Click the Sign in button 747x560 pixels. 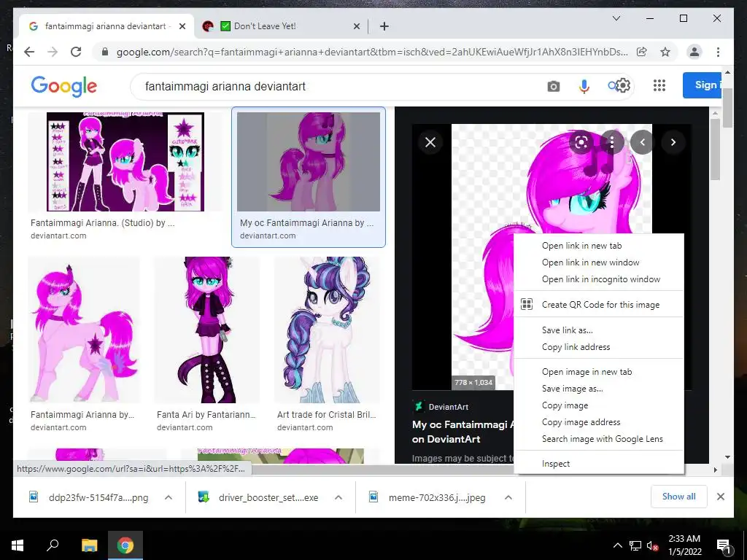point(702,85)
